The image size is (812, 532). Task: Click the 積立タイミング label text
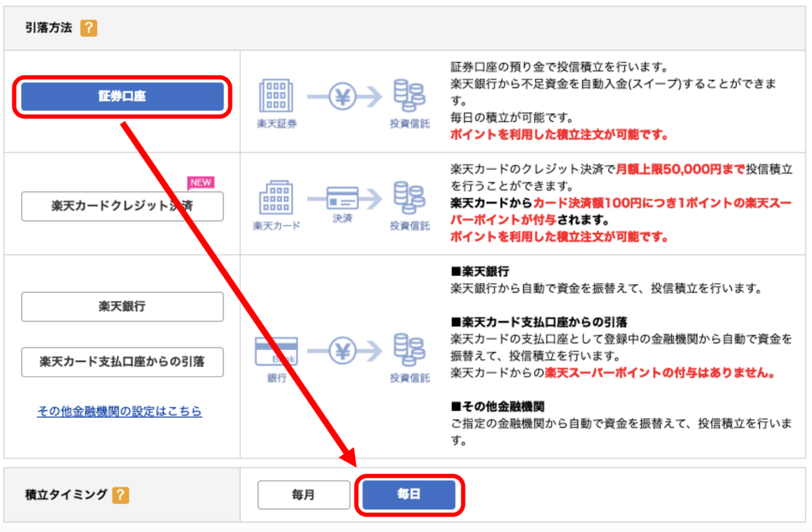[65, 495]
